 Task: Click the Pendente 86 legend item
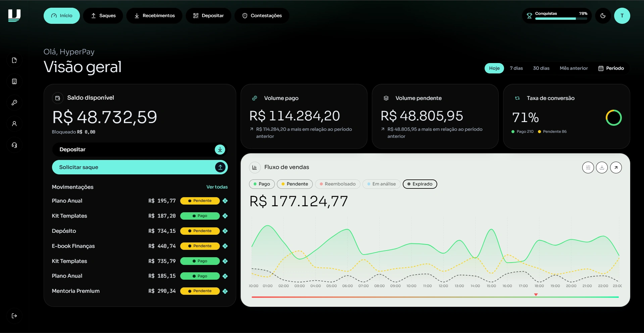552,131
